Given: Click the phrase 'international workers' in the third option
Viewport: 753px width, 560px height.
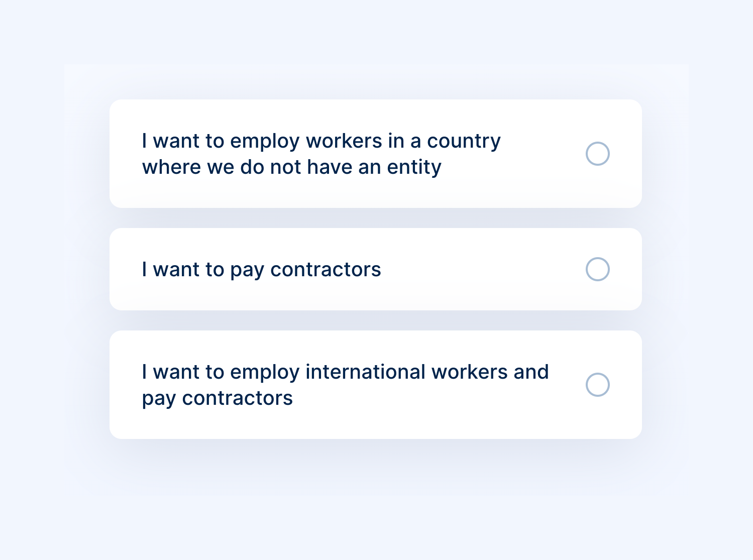Looking at the screenshot, I should tap(408, 372).
